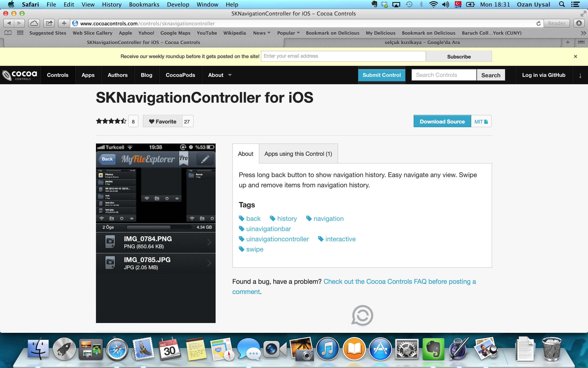Viewport: 588px width, 368px height.
Task: Click the MIT license link
Action: point(481,121)
